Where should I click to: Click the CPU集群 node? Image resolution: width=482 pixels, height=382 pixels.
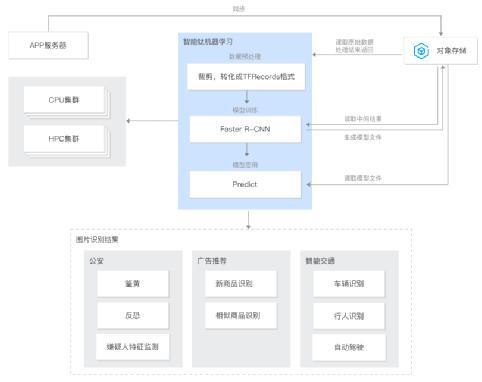(x=64, y=100)
